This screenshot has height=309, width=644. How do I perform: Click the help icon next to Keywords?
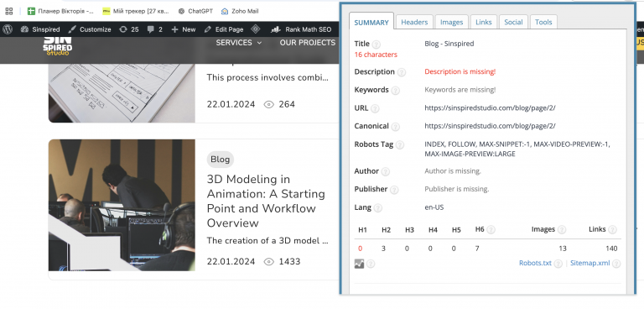pos(395,91)
